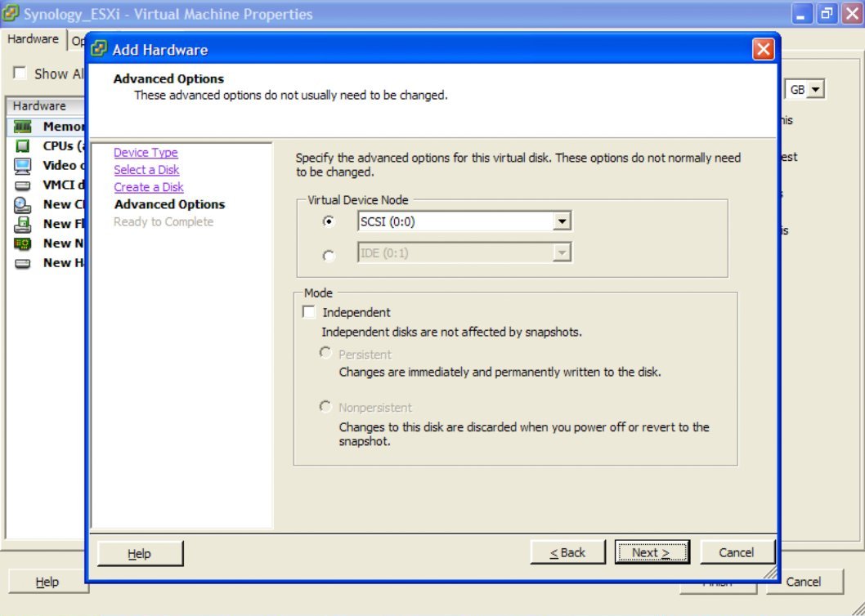Click the Virtual Device Node group label
865x616 pixels.
click(357, 200)
